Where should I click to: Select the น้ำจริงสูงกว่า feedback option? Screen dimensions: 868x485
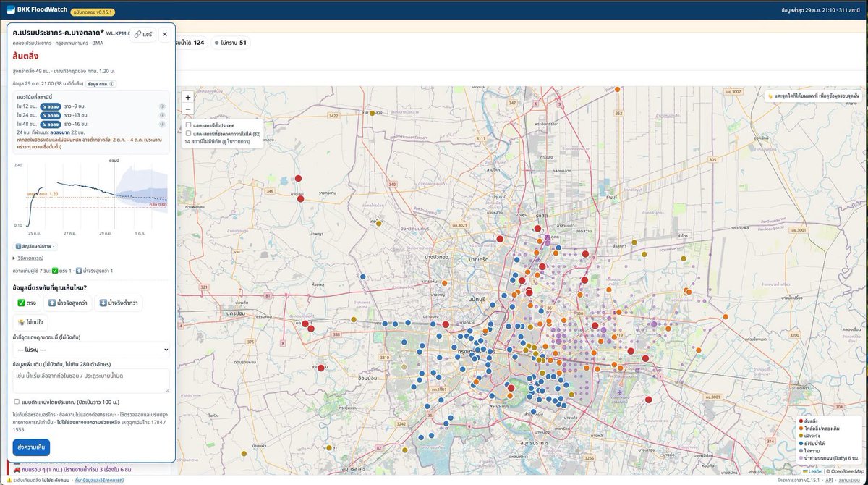tap(69, 303)
